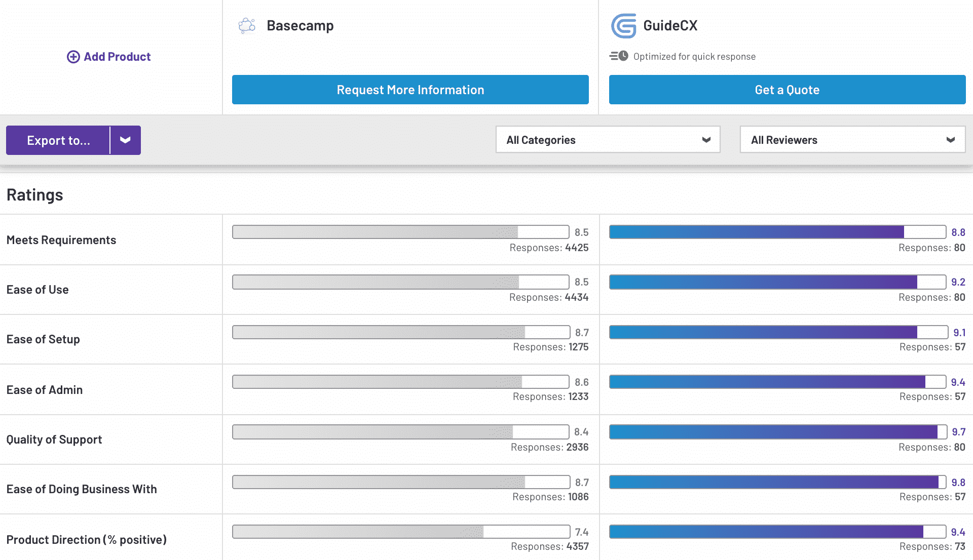The height and width of the screenshot is (560, 973).
Task: Click the Responses: 4357 text
Action: point(550,546)
